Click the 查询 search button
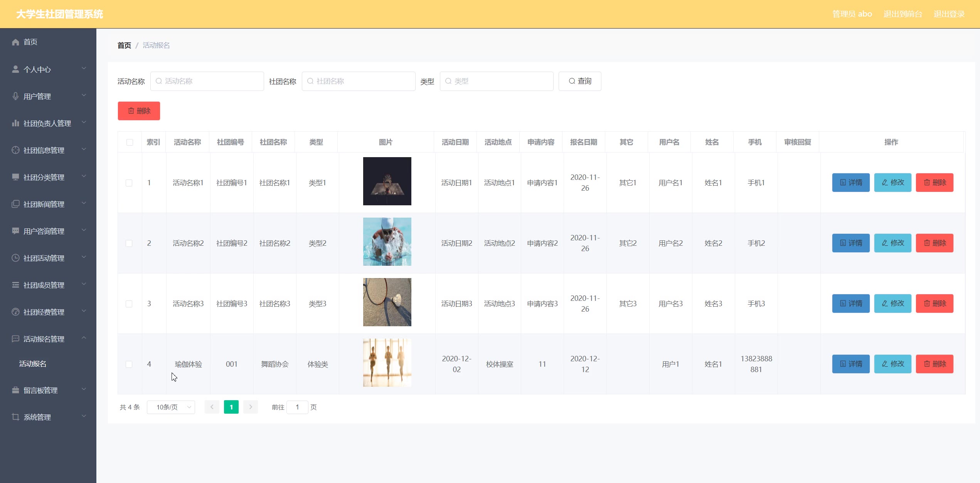The width and height of the screenshot is (980, 483). [x=579, y=81]
